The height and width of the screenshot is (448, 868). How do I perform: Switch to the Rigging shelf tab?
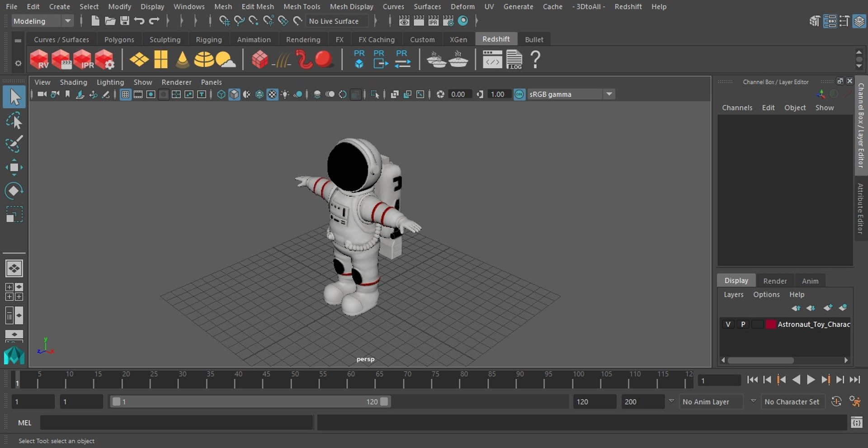(209, 40)
